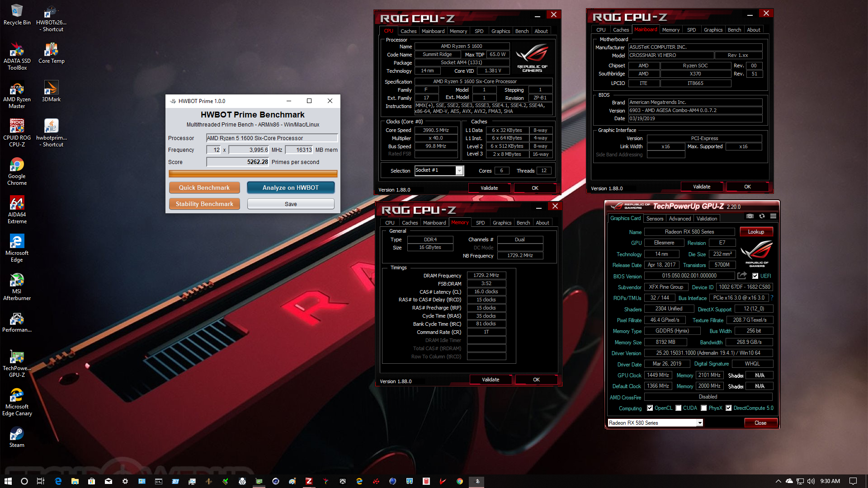Open the MSI Afterburner desktop icon
Screen dimensions: 868x488
click(x=17, y=287)
